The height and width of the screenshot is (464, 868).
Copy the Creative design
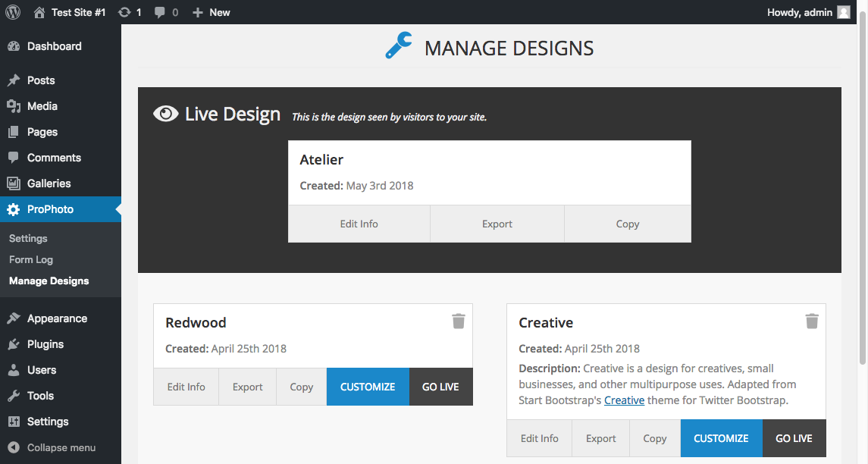pyautogui.click(x=655, y=438)
